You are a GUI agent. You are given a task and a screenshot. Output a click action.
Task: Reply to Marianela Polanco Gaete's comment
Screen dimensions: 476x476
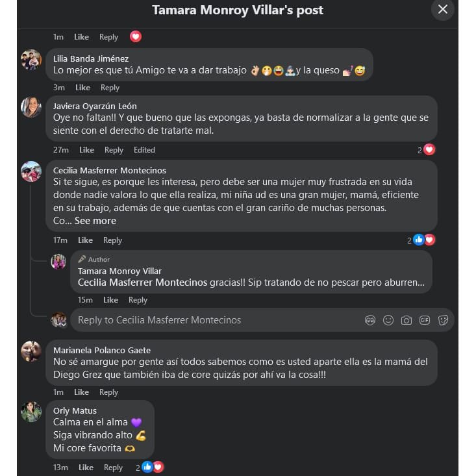click(108, 392)
